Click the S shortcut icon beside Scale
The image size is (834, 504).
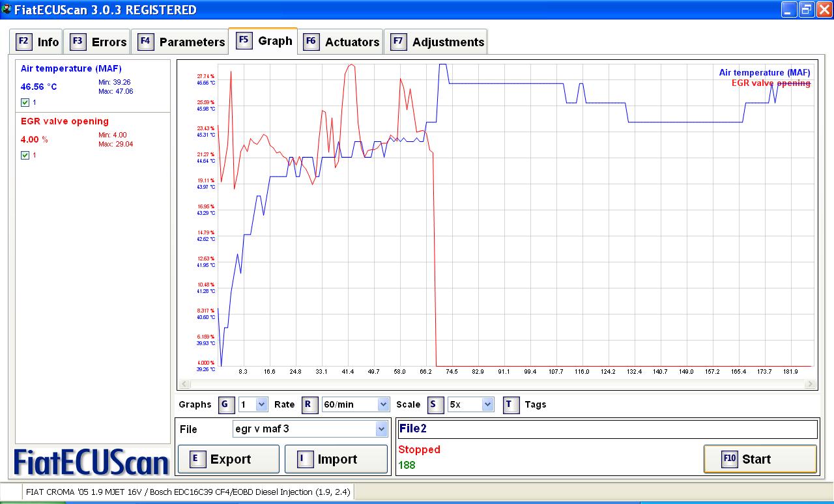pos(435,404)
